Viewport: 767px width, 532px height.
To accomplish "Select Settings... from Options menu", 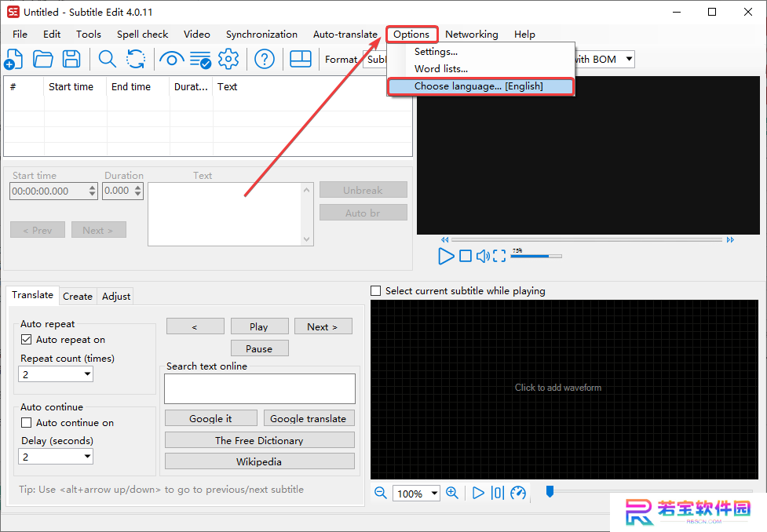I will click(480, 52).
